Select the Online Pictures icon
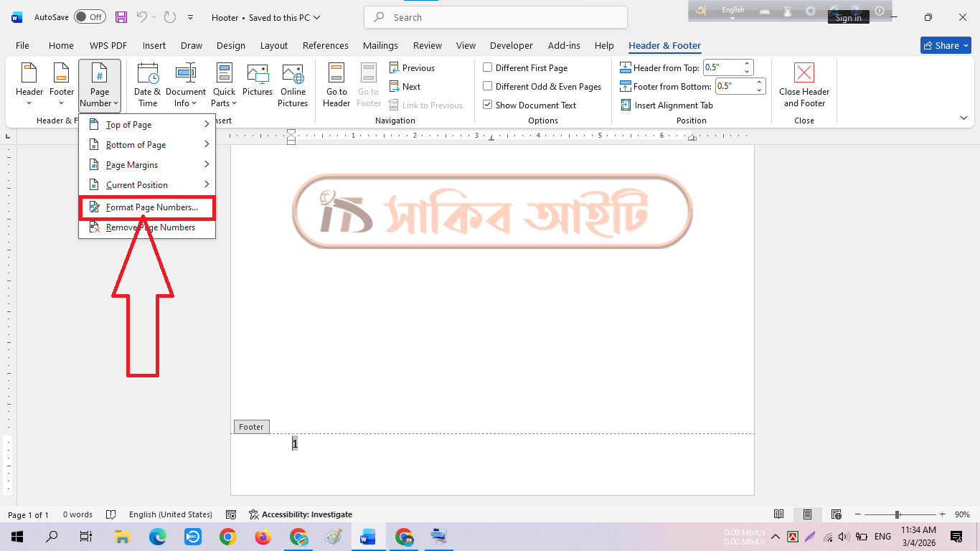 click(x=293, y=74)
